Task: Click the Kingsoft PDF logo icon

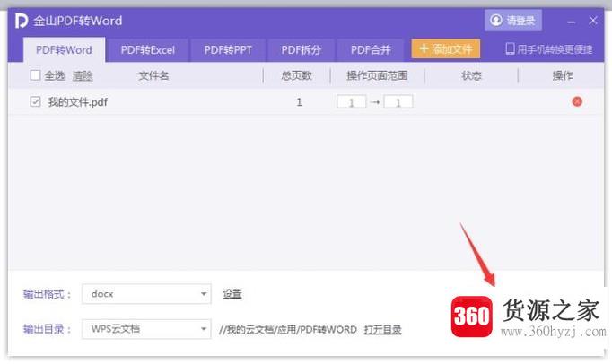Action: click(21, 21)
